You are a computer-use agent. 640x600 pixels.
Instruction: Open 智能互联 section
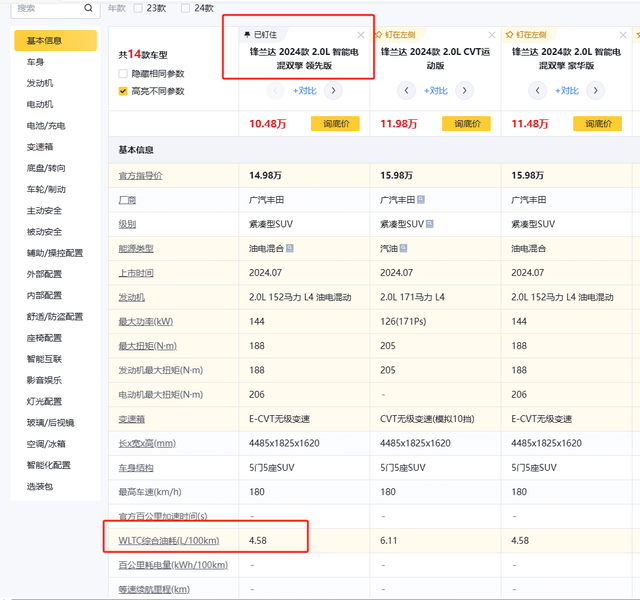[44, 359]
